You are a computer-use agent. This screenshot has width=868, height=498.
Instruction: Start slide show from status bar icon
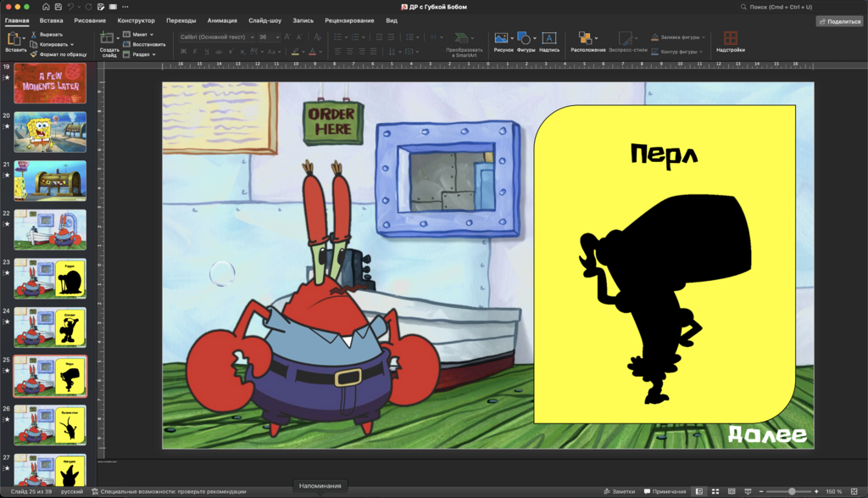[748, 491]
